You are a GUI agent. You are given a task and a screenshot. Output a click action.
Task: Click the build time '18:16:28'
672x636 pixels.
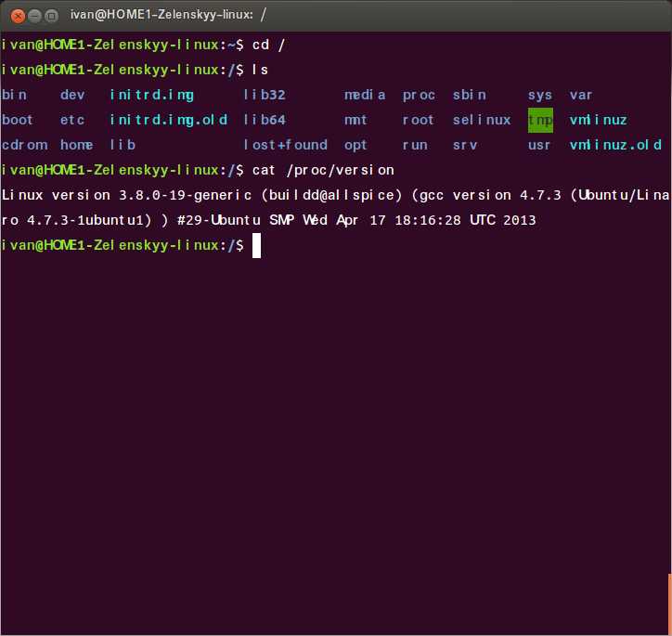[x=428, y=220]
